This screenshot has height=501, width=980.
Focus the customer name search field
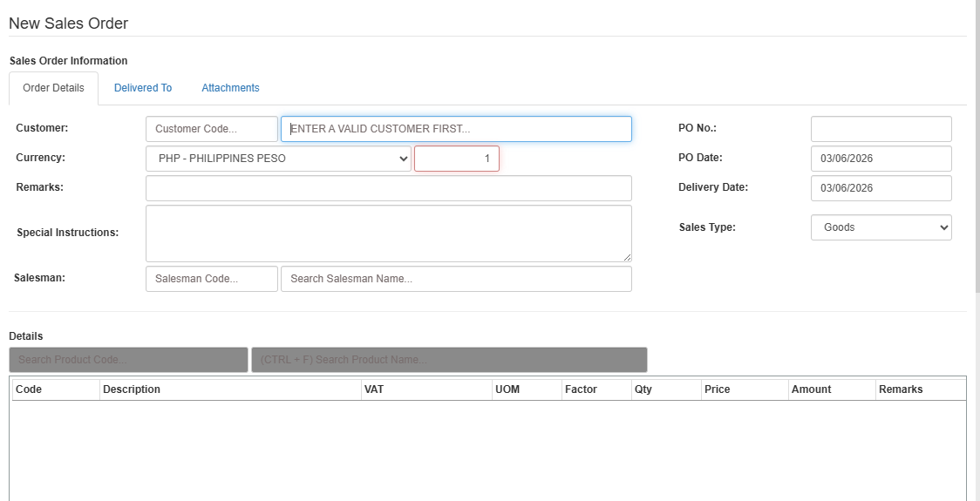[456, 129]
